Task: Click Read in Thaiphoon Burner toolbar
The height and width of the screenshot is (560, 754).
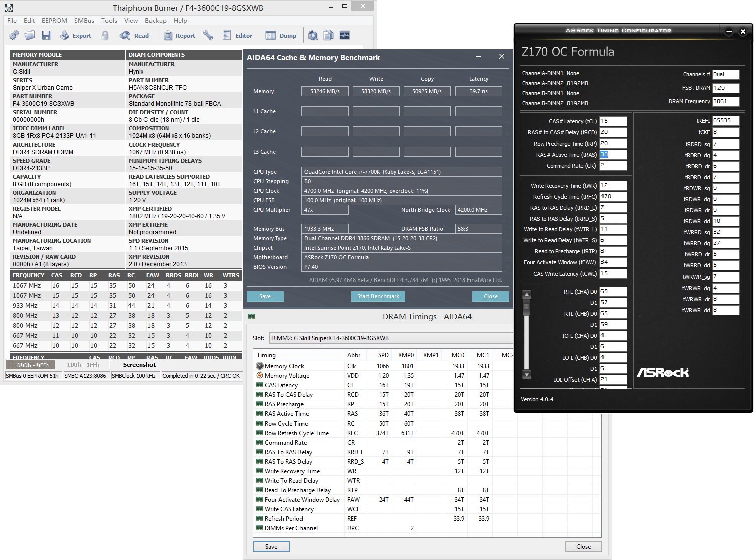Action: click(134, 36)
